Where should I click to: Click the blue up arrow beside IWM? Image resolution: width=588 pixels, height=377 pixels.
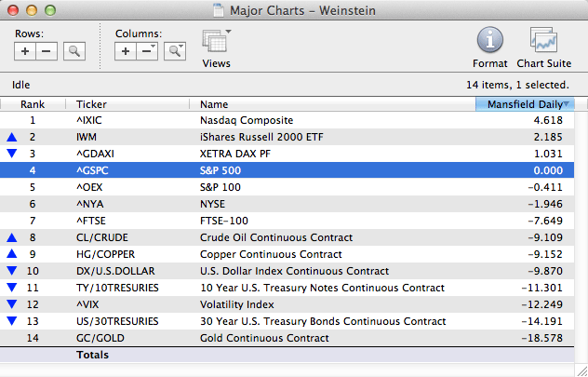pos(11,137)
